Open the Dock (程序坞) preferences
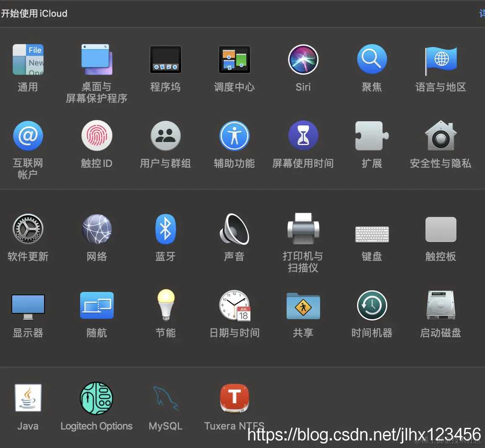Image resolution: width=485 pixels, height=448 pixels. pos(165,60)
